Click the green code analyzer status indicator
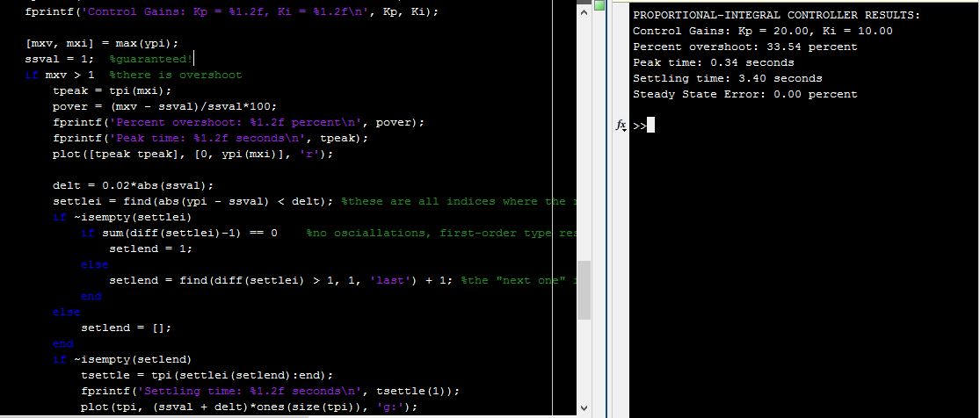Viewport: 980px width, 418px height. coord(600,5)
